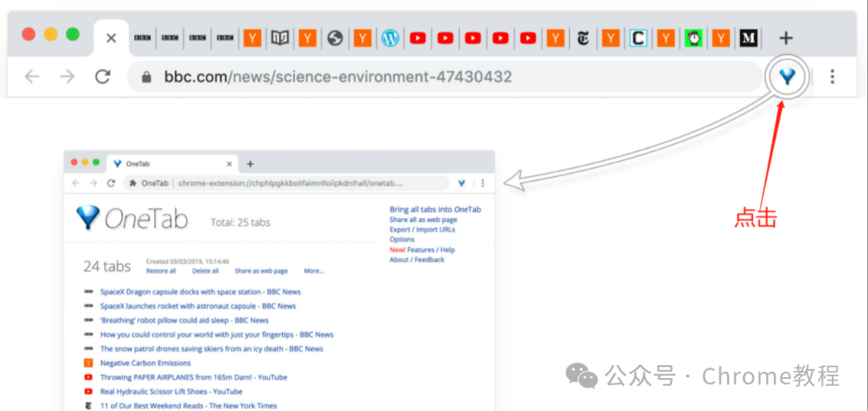Switch to the green stopwatch tab
The width and height of the screenshot is (868, 411).
click(694, 39)
